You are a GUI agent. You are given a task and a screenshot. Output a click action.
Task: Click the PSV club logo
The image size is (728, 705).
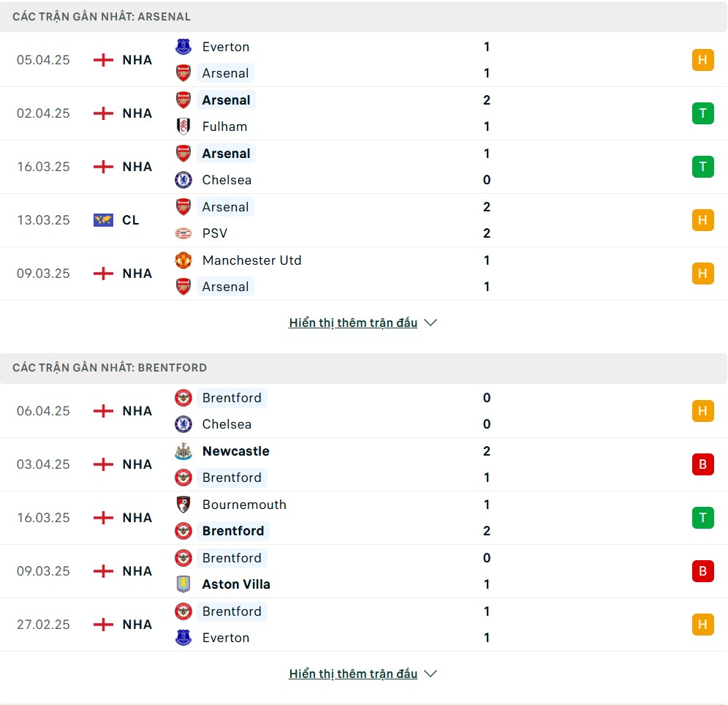[183, 233]
